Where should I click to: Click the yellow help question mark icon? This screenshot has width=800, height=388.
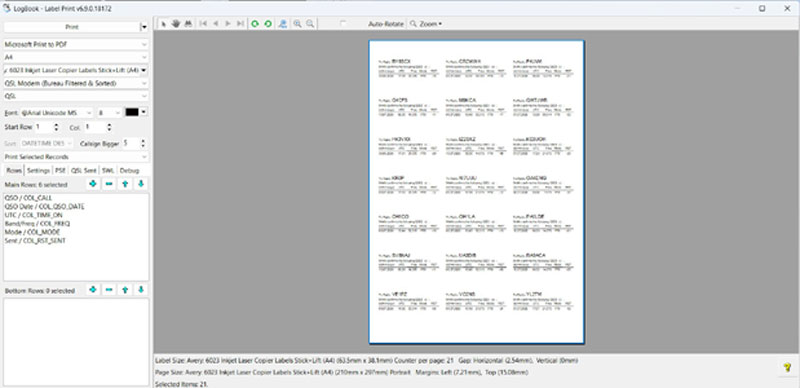click(x=787, y=367)
